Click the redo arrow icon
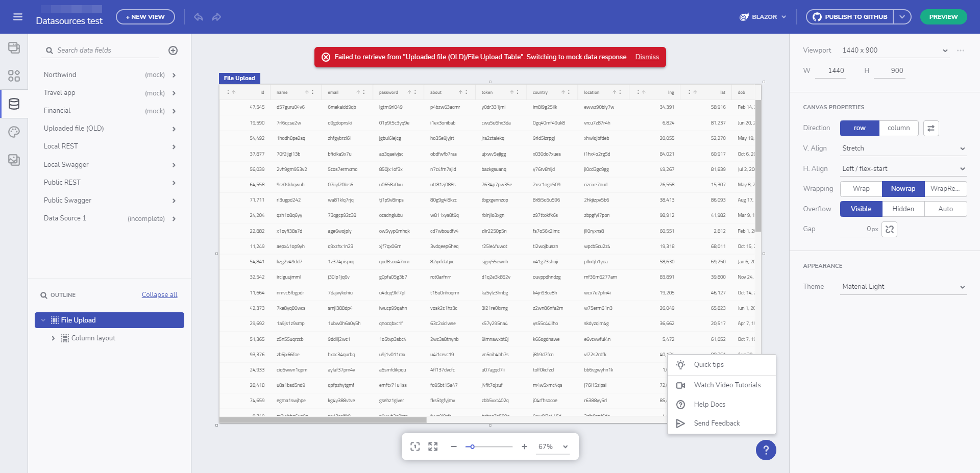980x473 pixels. coord(216,17)
